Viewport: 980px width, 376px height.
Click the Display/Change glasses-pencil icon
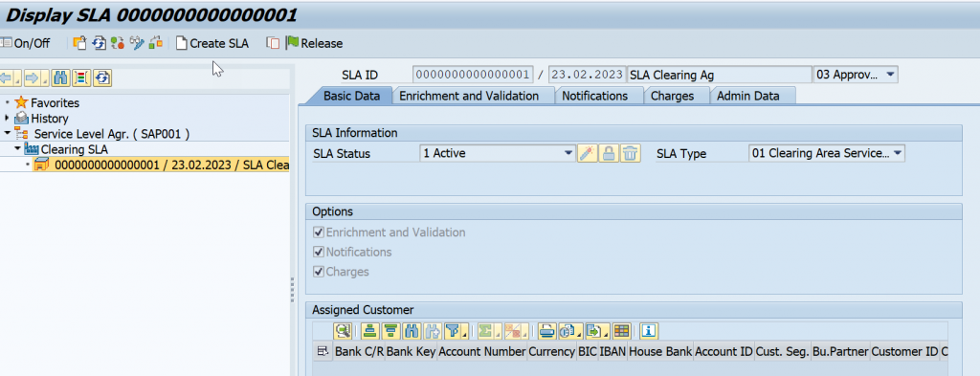click(x=137, y=43)
